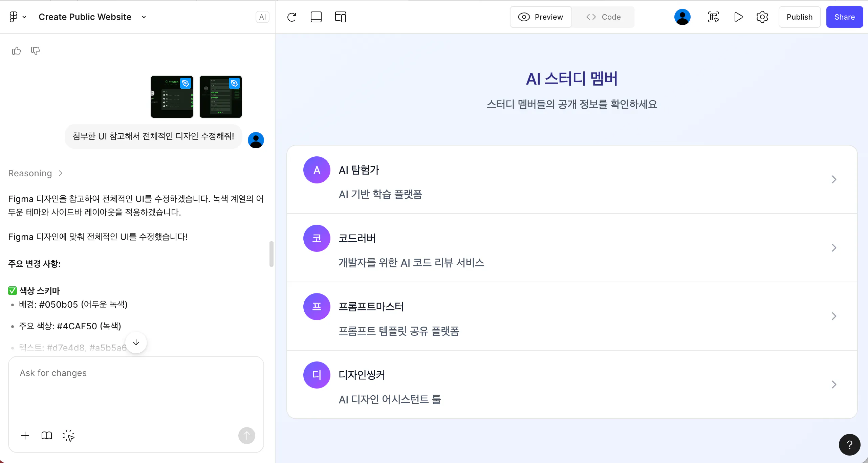This screenshot has width=868, height=463.
Task: Click the thumbs down feedback icon
Action: click(x=35, y=51)
